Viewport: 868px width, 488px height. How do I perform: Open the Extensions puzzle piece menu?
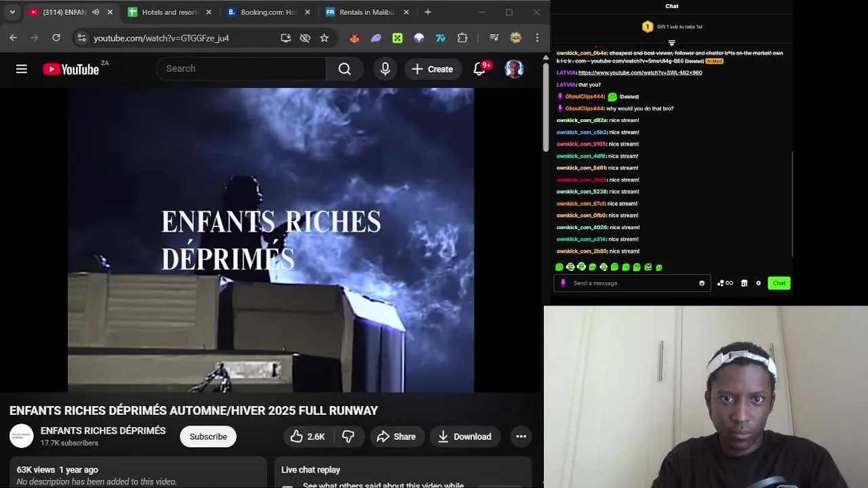coord(462,38)
